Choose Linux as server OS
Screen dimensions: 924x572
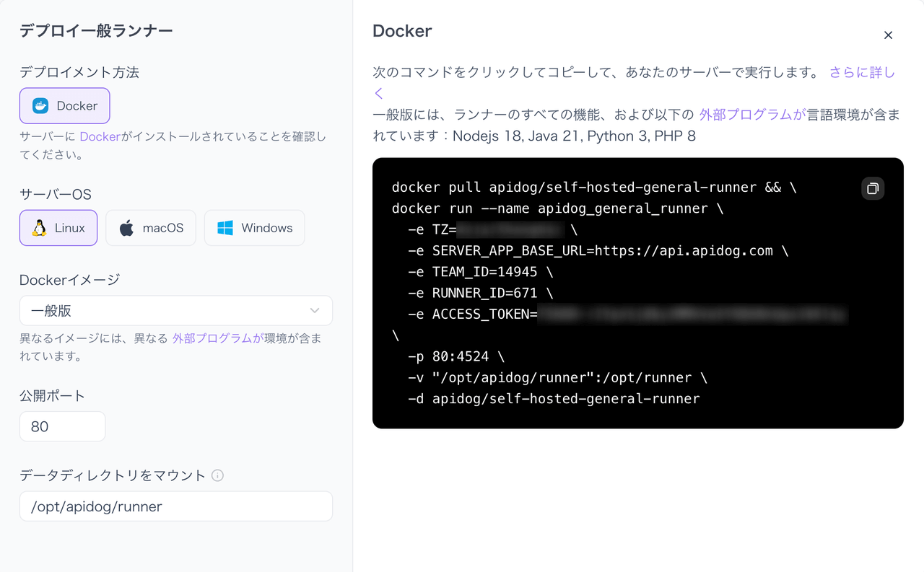(58, 228)
